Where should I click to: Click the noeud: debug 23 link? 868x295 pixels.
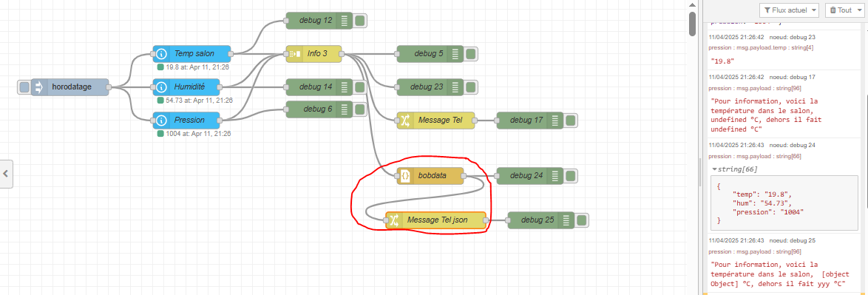click(792, 37)
